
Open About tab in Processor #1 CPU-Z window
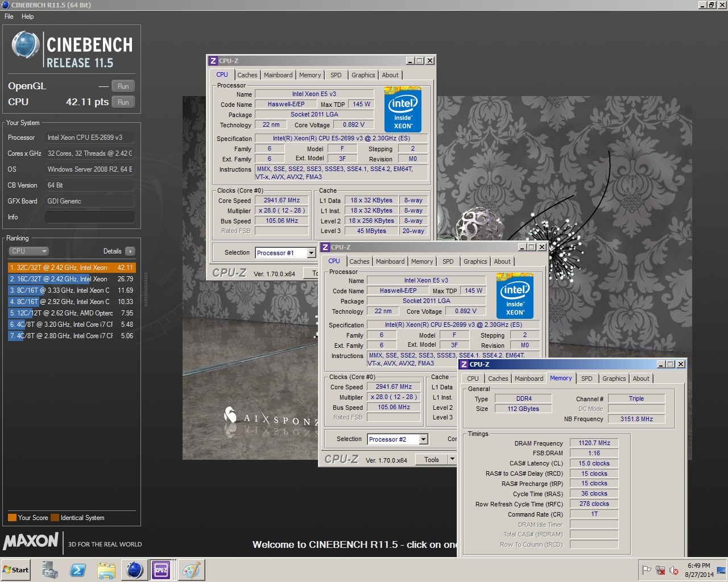click(390, 75)
